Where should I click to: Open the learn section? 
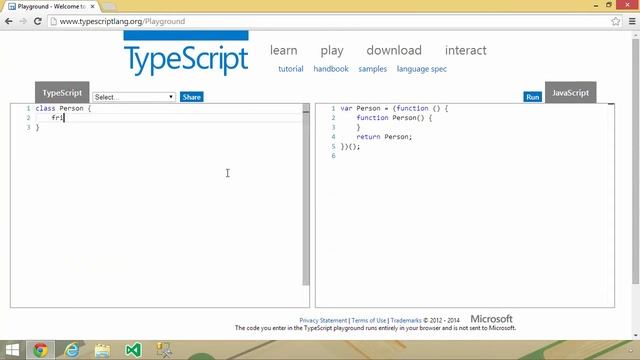tap(284, 50)
